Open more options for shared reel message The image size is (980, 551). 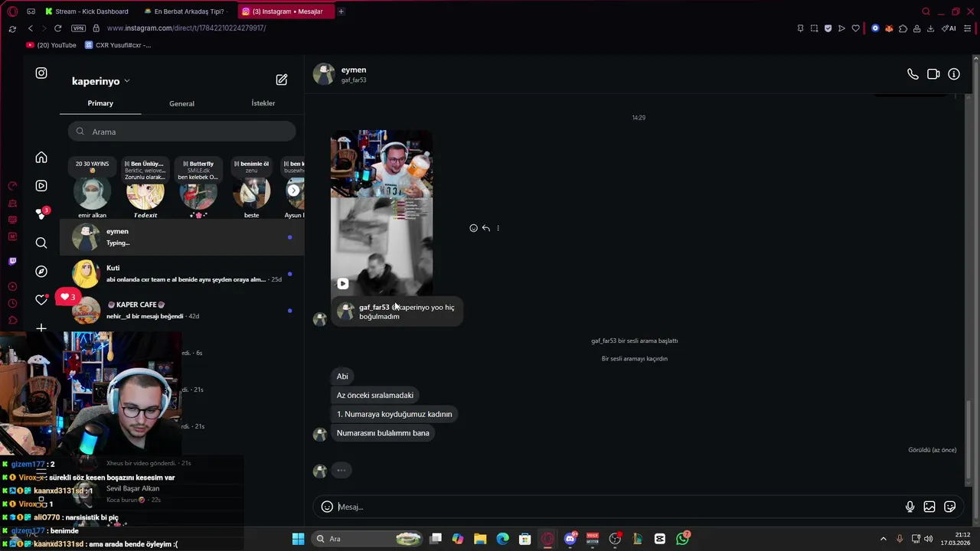point(498,228)
